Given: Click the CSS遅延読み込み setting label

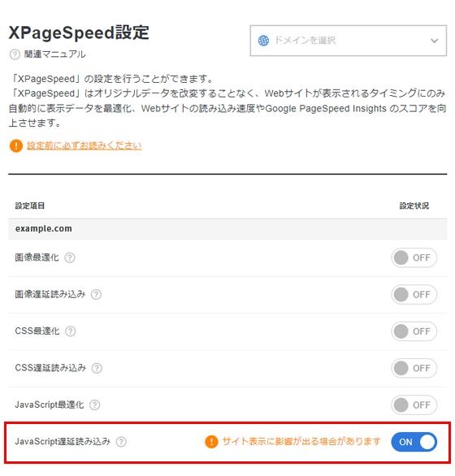Looking at the screenshot, I should [50, 368].
